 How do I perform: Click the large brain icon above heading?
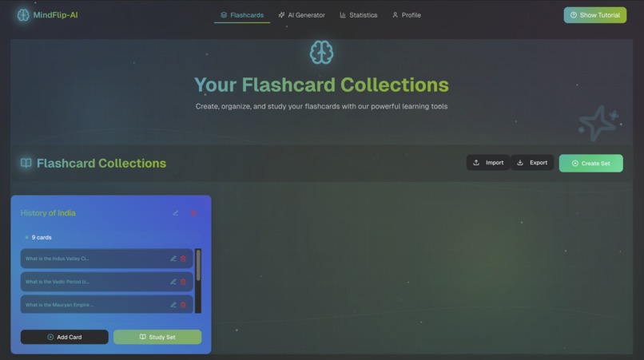321,52
